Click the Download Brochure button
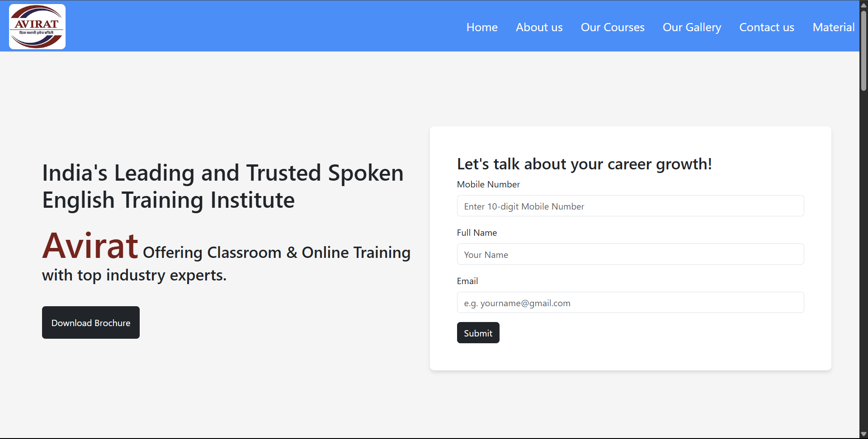868x439 pixels. [x=91, y=322]
